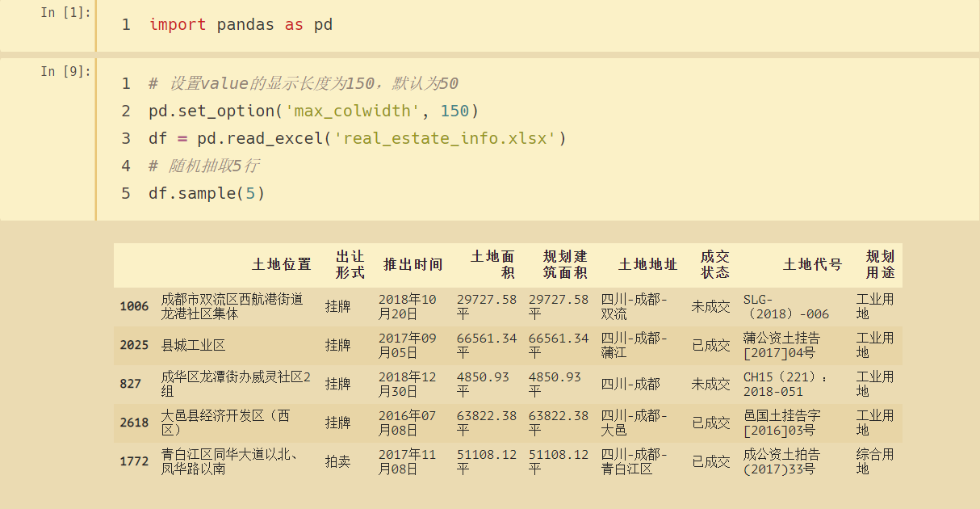Click land code '邑国土挂告字[2016]03号'

(782, 423)
